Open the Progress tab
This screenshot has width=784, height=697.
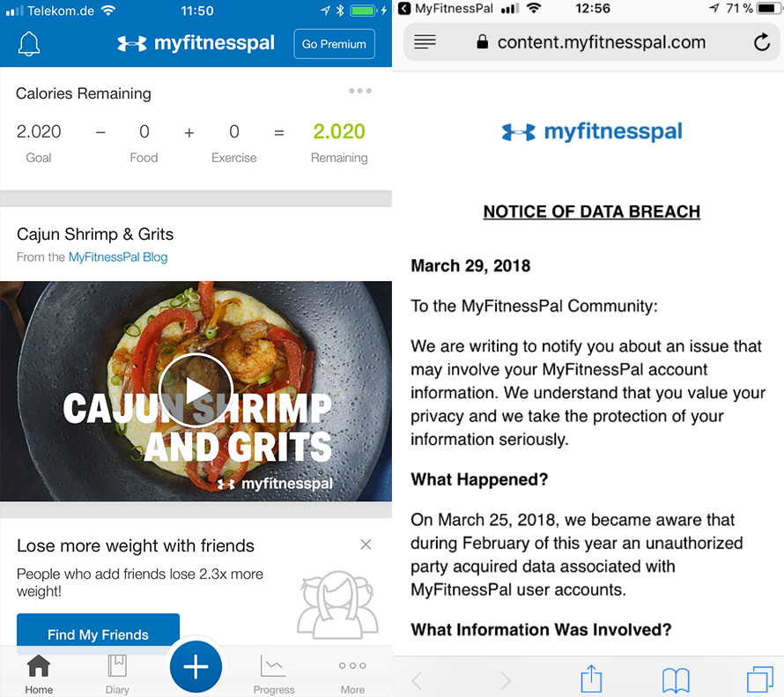(273, 674)
